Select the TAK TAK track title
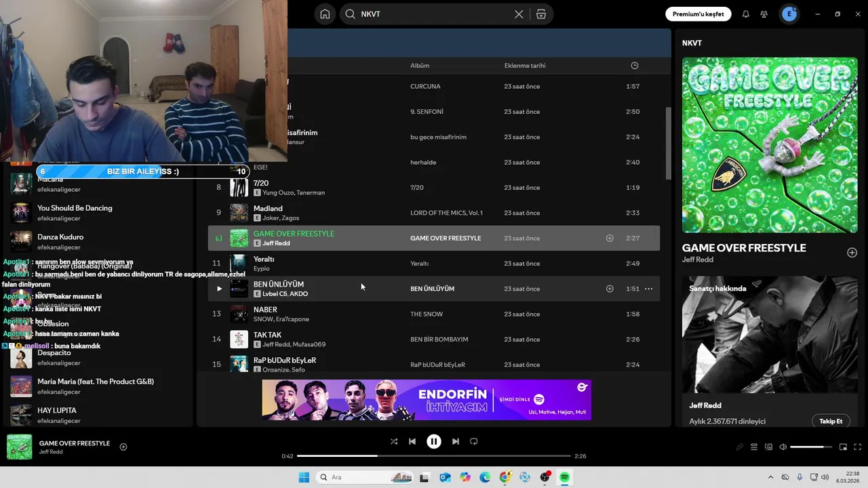Image resolution: width=868 pixels, height=488 pixels. [267, 335]
